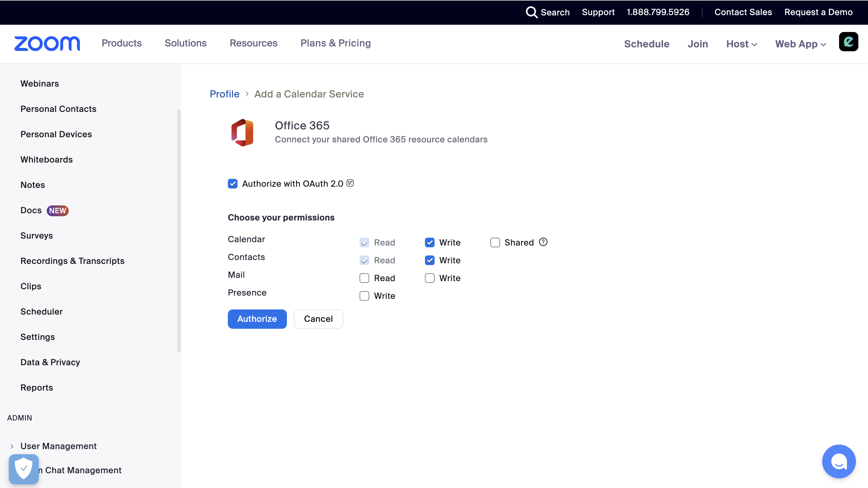Click Schedule in the header
The height and width of the screenshot is (488, 868).
tap(646, 44)
